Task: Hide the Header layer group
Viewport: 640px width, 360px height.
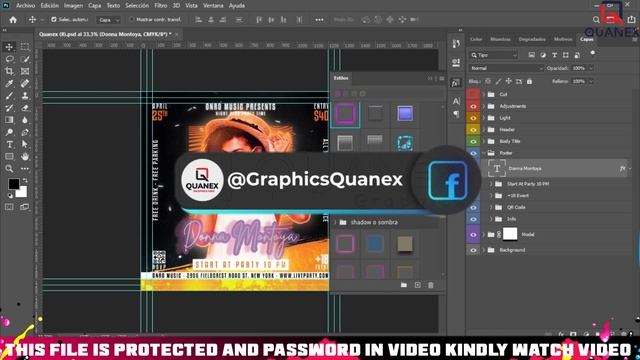Action: click(x=473, y=130)
